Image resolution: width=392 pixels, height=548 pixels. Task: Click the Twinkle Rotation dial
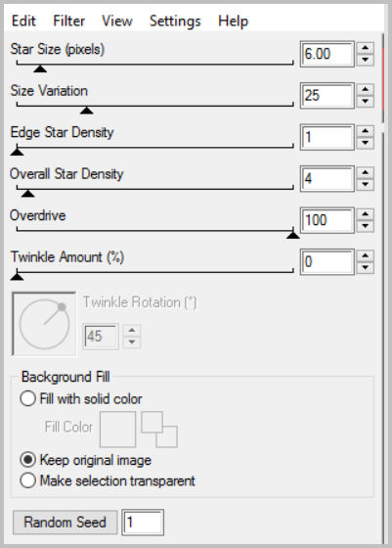click(44, 324)
